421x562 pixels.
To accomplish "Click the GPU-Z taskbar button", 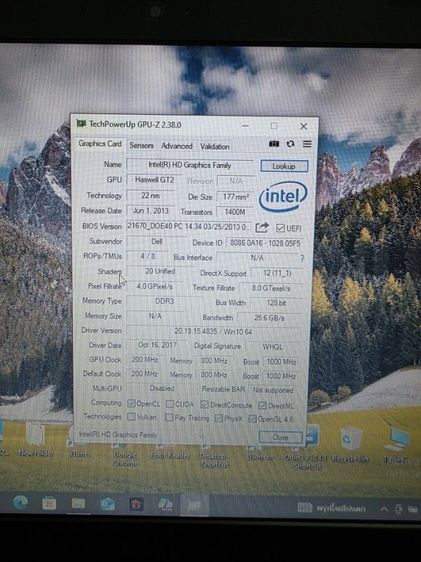I will pyautogui.click(x=195, y=505).
